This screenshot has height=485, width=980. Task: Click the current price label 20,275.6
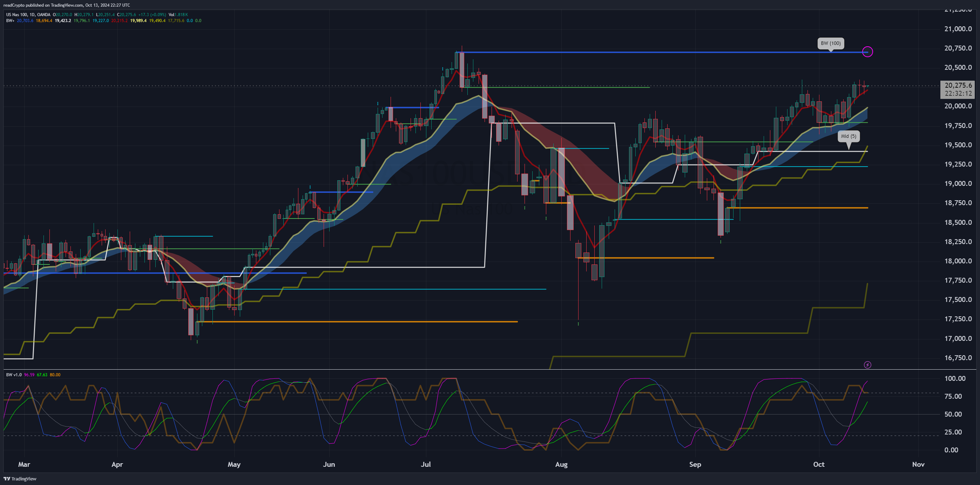tap(958, 85)
